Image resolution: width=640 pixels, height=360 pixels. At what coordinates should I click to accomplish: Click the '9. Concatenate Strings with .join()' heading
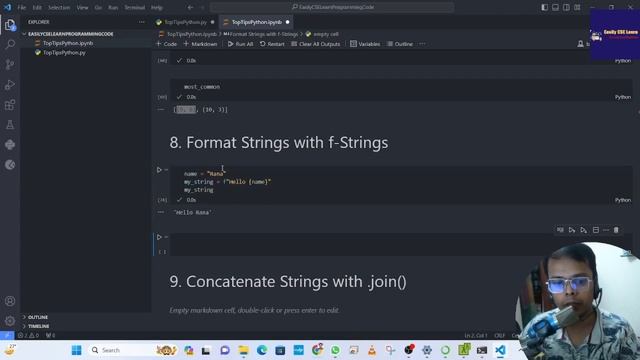pos(288,282)
